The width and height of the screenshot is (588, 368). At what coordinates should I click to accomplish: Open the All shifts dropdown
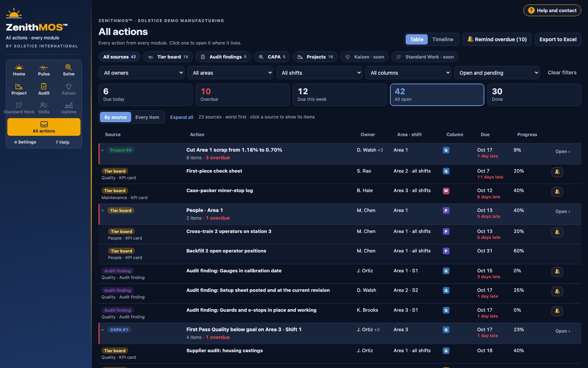tap(319, 73)
